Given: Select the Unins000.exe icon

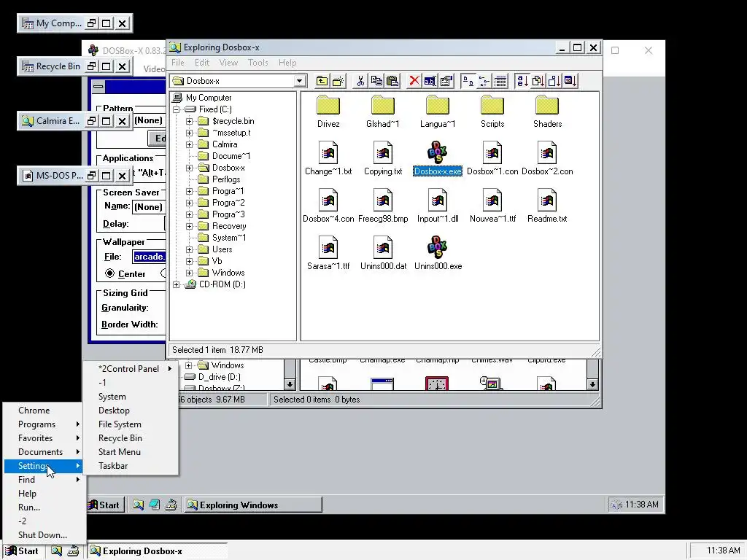Looking at the screenshot, I should [438, 247].
